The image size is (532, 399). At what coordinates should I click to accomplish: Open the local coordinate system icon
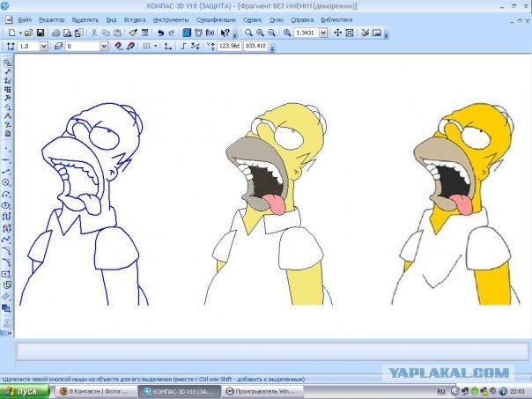(167, 46)
